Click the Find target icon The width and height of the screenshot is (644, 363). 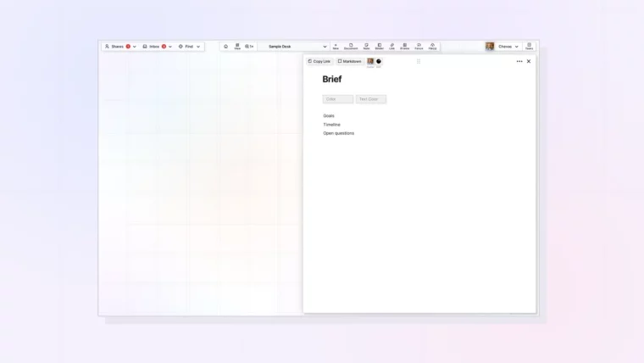(180, 47)
